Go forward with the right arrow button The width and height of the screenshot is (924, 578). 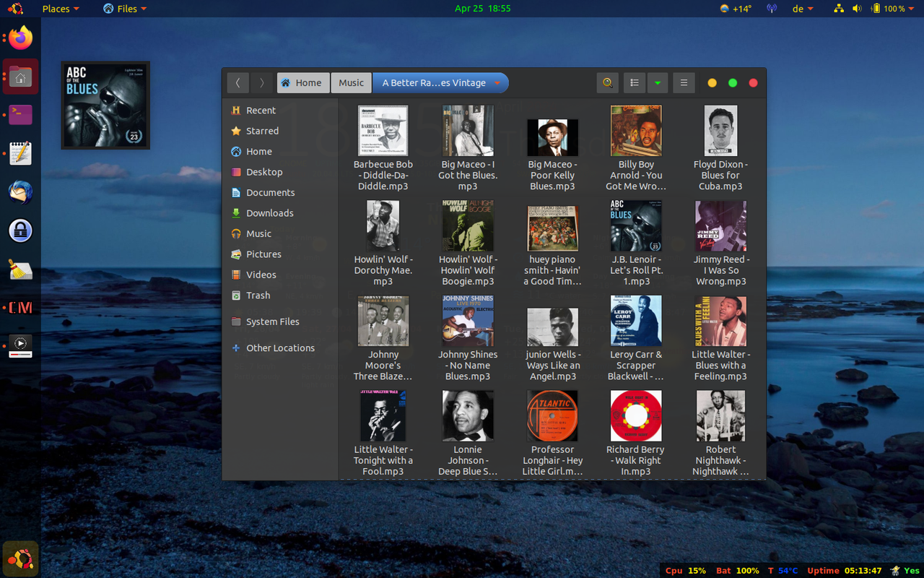261,83
